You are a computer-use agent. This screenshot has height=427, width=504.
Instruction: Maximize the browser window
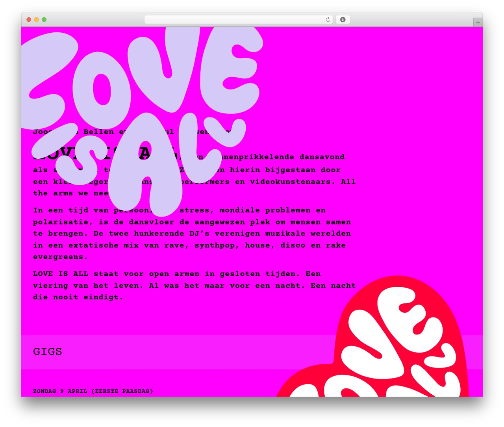pyautogui.click(x=44, y=20)
